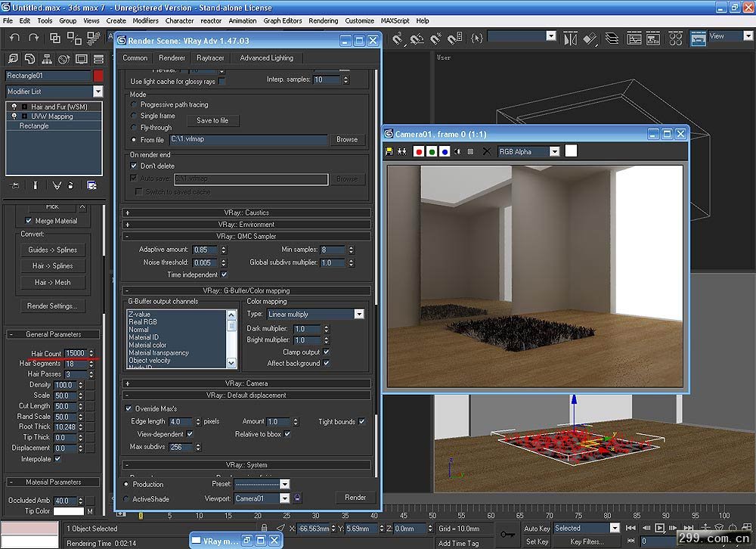756x549 pixels.
Task: Open the MAXScript menu
Action: [395, 20]
